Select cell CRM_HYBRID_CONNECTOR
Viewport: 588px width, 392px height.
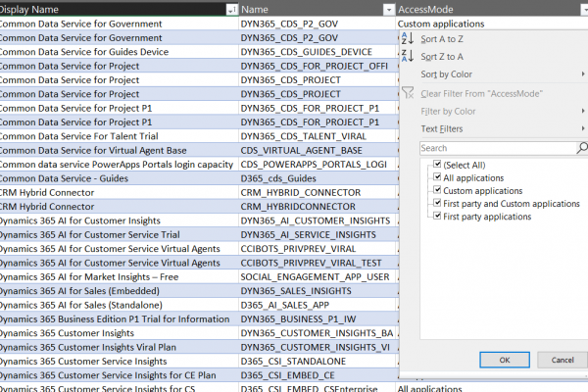[x=317, y=192]
